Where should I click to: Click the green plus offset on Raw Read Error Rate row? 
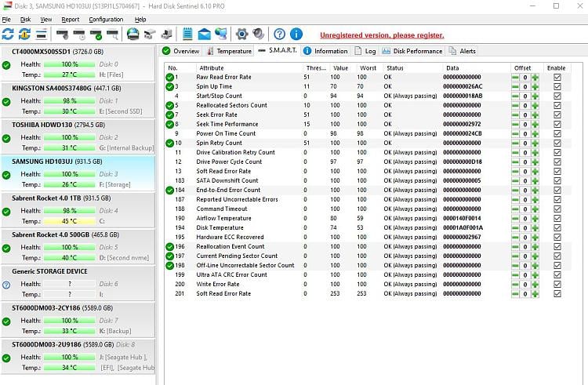click(x=535, y=77)
